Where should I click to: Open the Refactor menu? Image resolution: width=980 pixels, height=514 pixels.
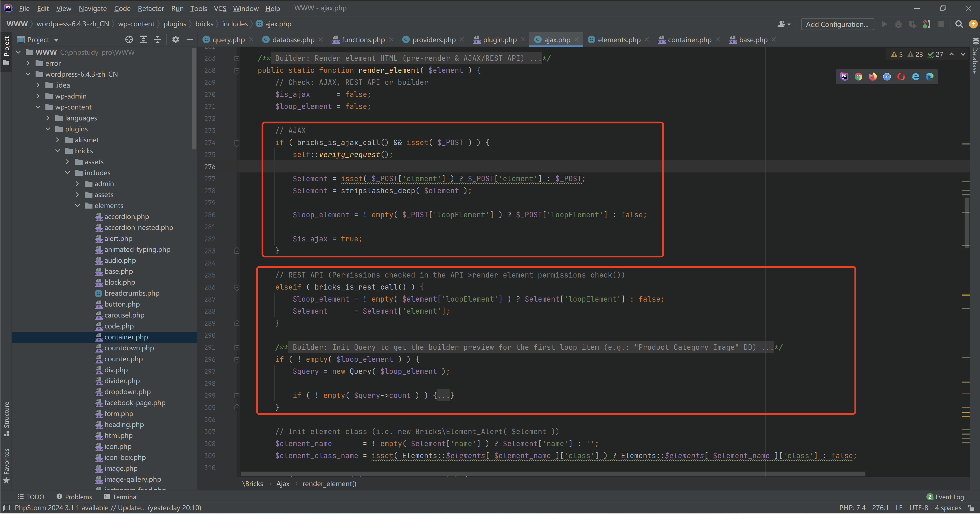[151, 8]
